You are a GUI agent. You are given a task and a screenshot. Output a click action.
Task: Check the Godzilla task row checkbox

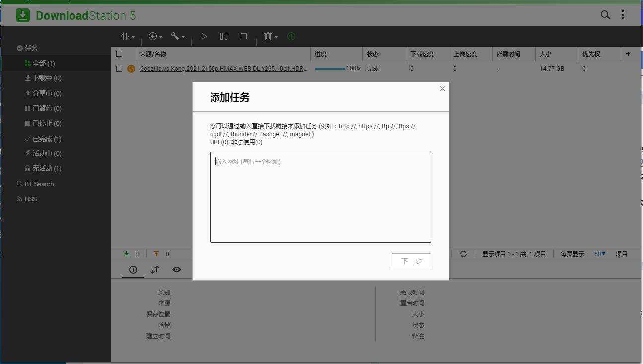[x=119, y=68]
